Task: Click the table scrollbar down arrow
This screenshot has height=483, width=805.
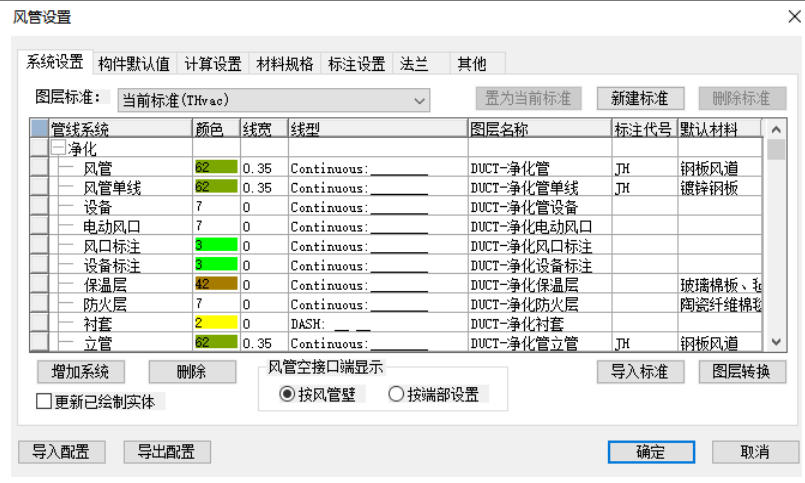Action: (776, 342)
